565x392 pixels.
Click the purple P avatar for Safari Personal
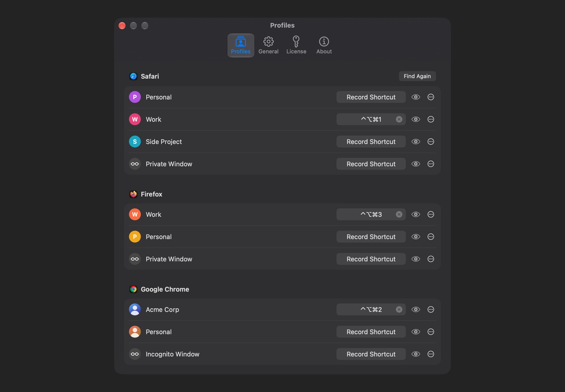[x=135, y=97]
